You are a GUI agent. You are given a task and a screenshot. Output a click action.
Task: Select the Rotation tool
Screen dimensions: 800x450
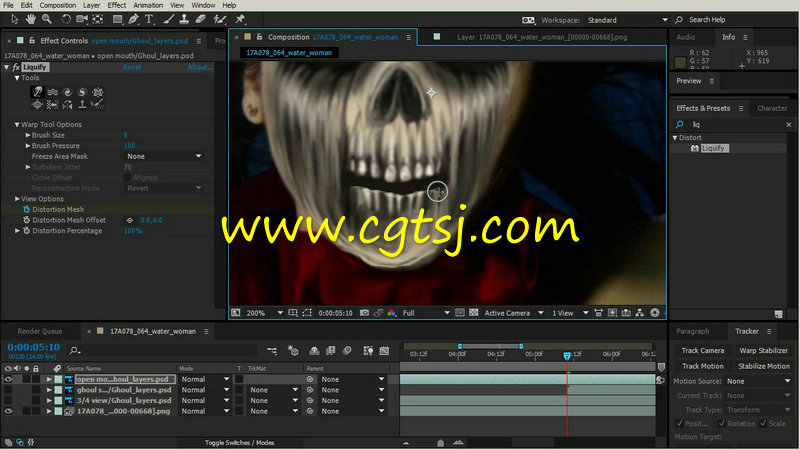coord(66,19)
